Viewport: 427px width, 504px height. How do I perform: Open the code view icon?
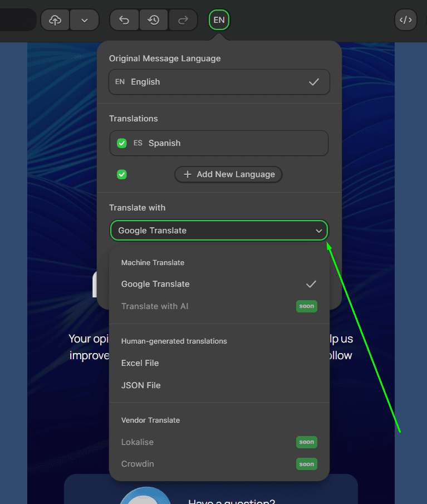tap(406, 20)
